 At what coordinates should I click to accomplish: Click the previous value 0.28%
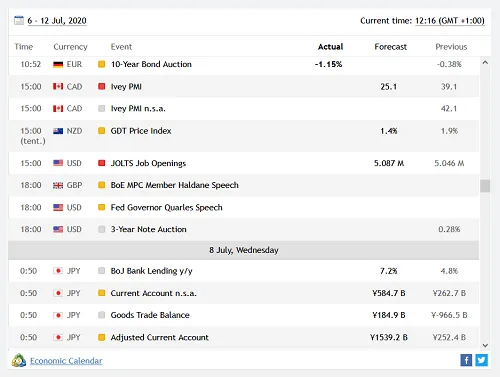click(x=449, y=229)
